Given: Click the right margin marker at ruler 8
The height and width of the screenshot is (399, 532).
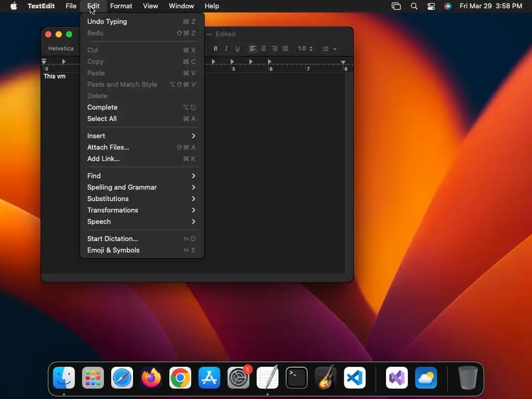Looking at the screenshot, I should 343,62.
